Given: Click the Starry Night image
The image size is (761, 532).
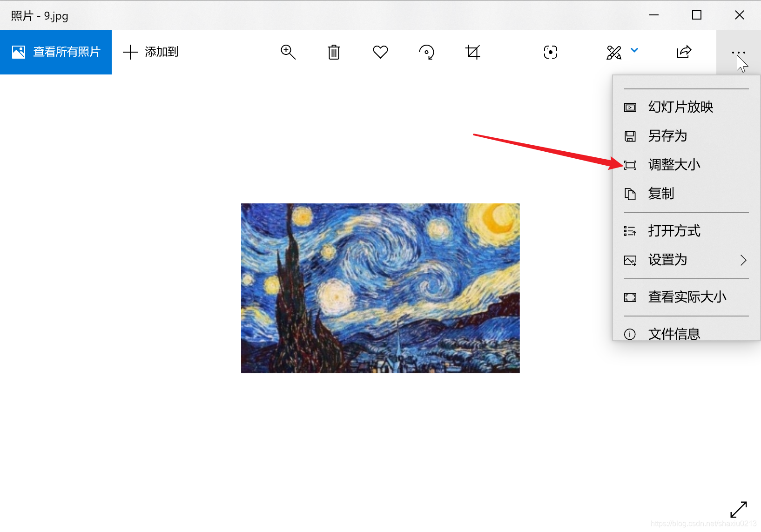Looking at the screenshot, I should [380, 288].
